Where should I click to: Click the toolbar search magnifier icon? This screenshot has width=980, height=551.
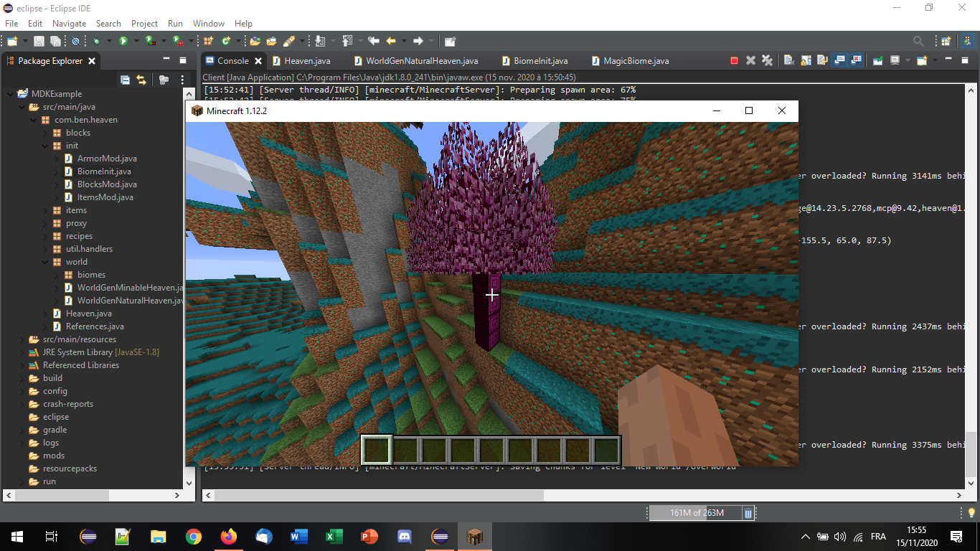coord(918,42)
